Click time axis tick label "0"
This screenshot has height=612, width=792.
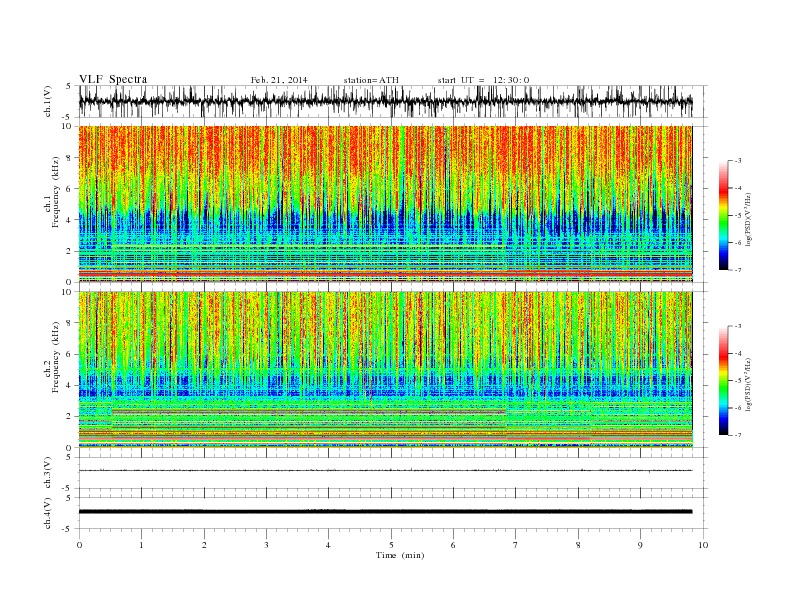pyautogui.click(x=79, y=545)
